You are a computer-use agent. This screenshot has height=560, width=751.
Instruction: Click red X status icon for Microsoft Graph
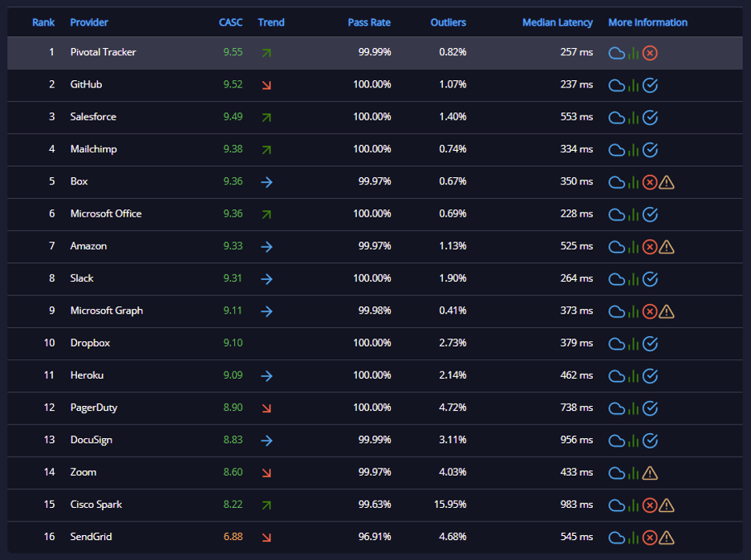[650, 312]
